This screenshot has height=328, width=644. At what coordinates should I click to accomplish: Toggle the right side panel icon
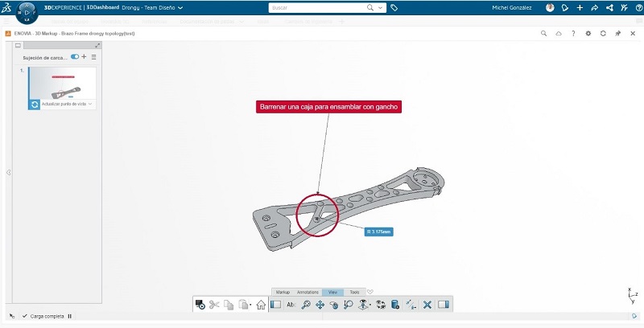[443, 305]
